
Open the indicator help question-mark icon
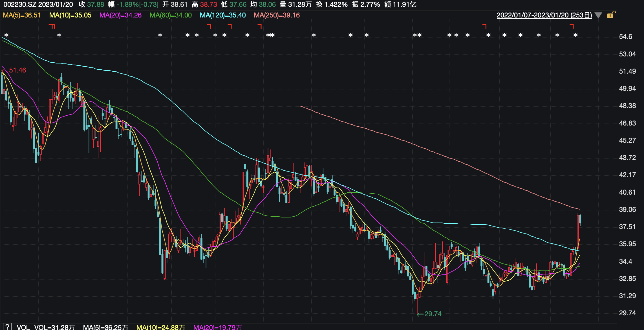tap(7, 327)
